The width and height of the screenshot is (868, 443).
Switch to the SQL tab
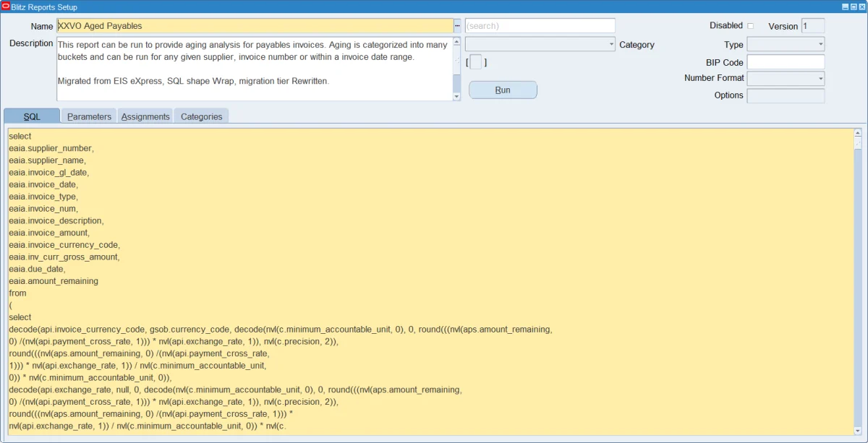pos(32,116)
